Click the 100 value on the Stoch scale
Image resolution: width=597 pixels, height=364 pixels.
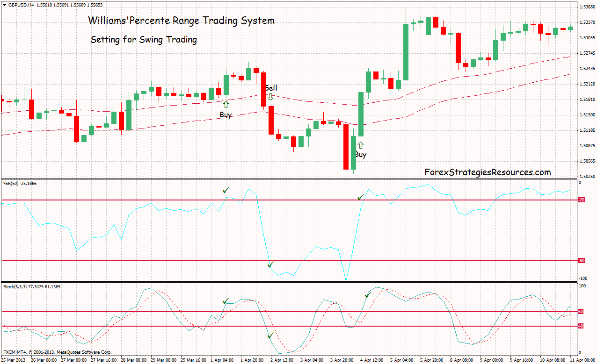(582, 285)
